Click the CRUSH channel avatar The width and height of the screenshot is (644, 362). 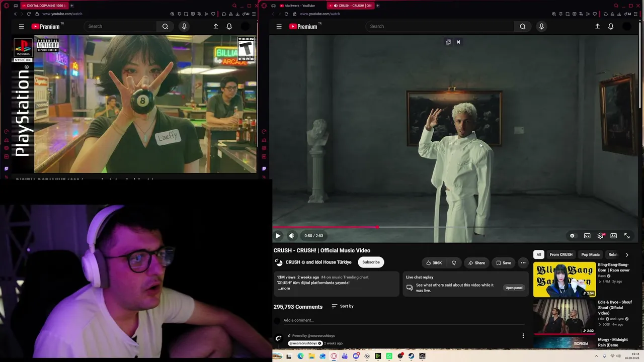click(279, 262)
